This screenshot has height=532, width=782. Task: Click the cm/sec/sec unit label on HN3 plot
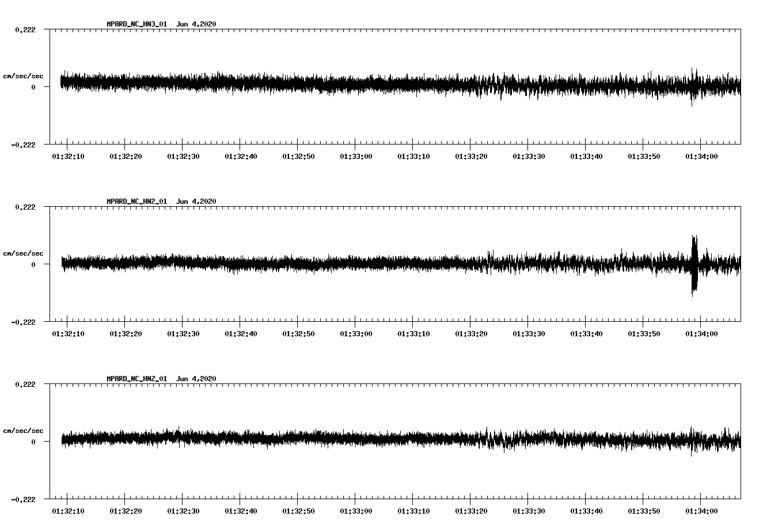coord(23,76)
